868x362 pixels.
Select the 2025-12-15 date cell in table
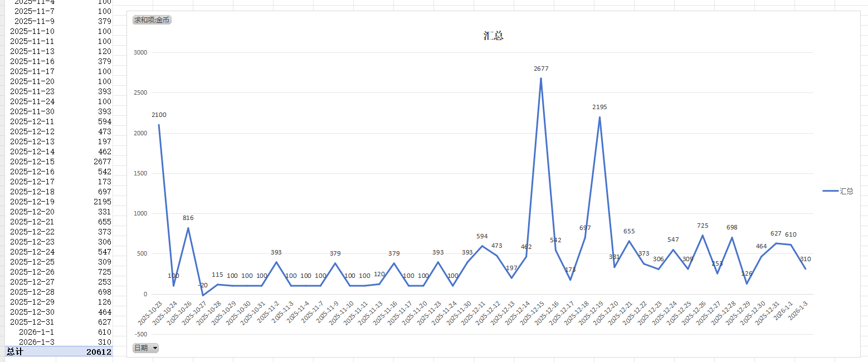(x=32, y=162)
